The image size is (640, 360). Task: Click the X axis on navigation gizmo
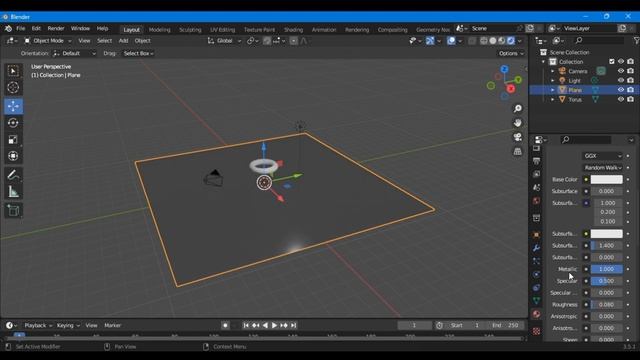511,89
